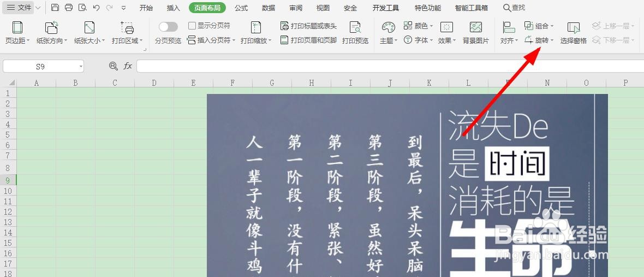Expand the quick access toolbar dropdown
Viewport: 644px width, 277px height.
124,8
